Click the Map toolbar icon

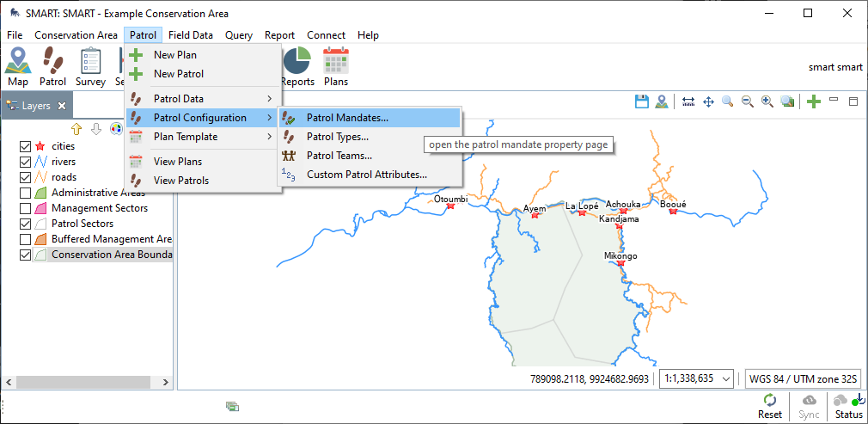pos(18,67)
